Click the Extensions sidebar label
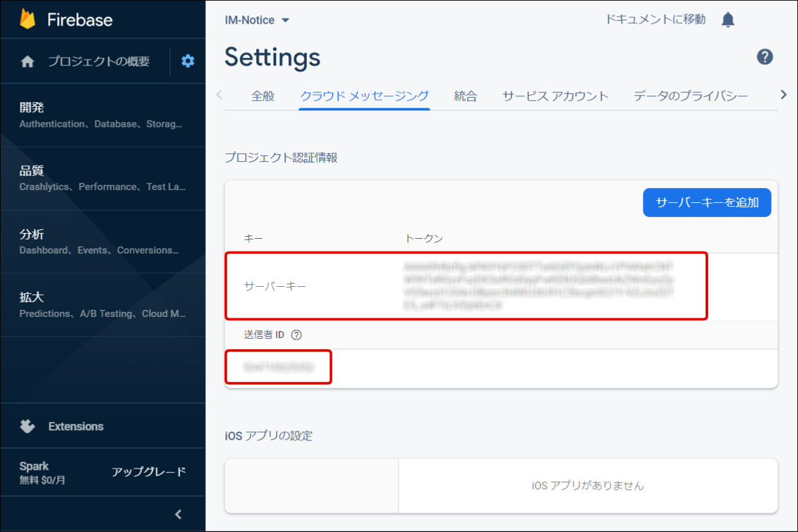 76,426
